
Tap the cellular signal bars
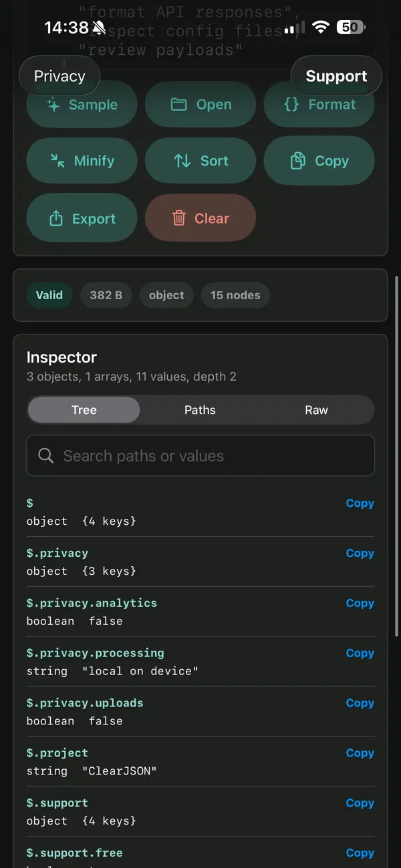[295, 27]
